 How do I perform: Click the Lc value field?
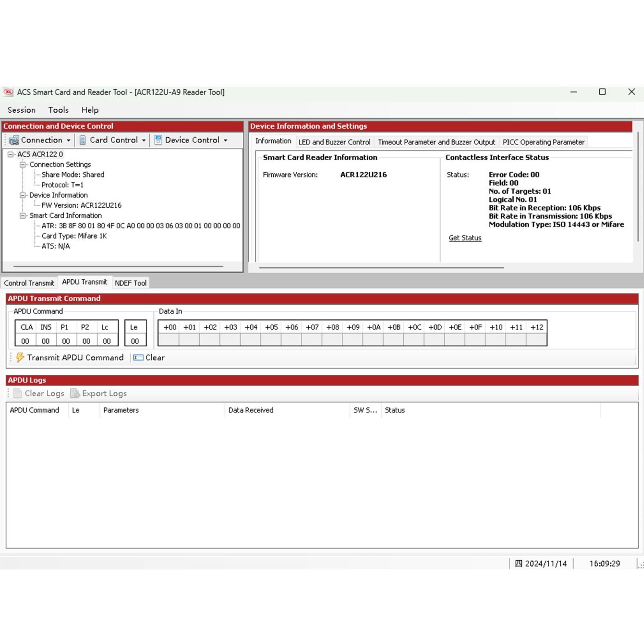point(107,341)
